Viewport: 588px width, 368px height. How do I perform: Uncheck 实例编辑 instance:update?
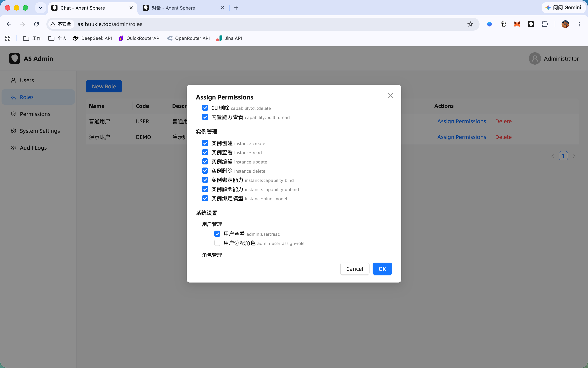tap(205, 162)
